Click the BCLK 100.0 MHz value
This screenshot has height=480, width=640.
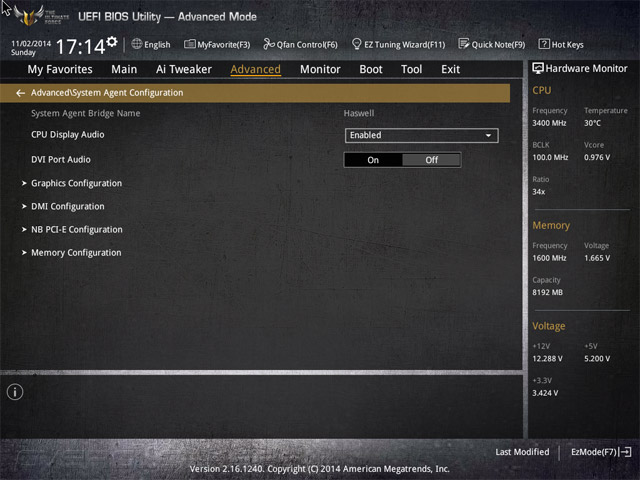tap(550, 157)
